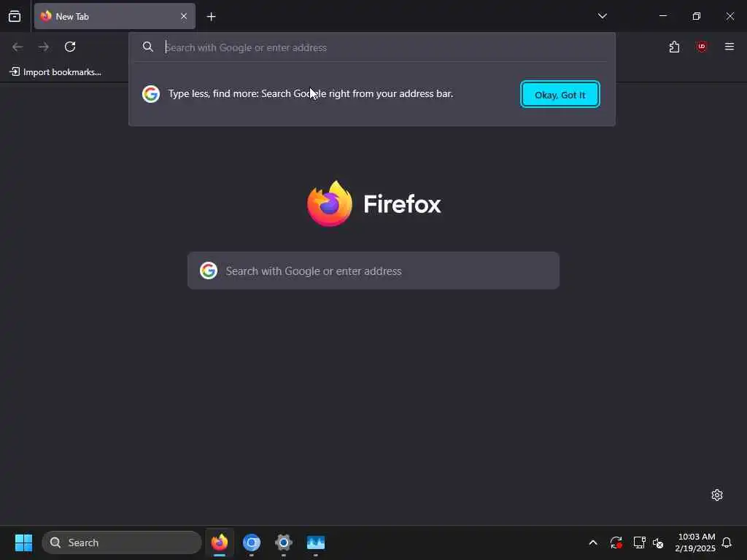Go forward one page
This screenshot has height=560, width=747.
(44, 47)
